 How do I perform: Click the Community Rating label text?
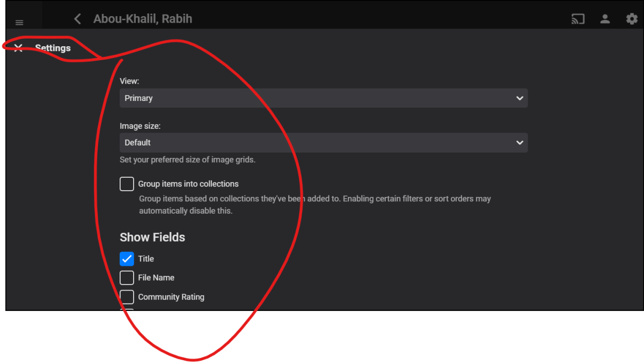(171, 297)
